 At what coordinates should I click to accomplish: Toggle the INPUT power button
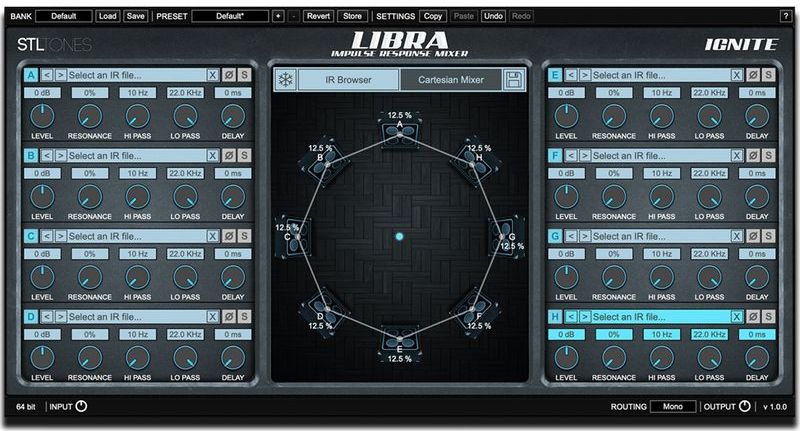pos(81,407)
